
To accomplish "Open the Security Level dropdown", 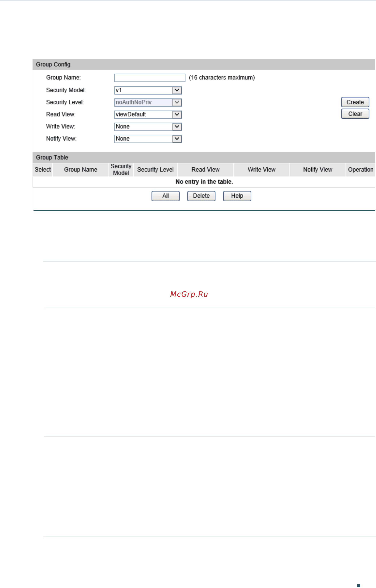I will tap(148, 102).
